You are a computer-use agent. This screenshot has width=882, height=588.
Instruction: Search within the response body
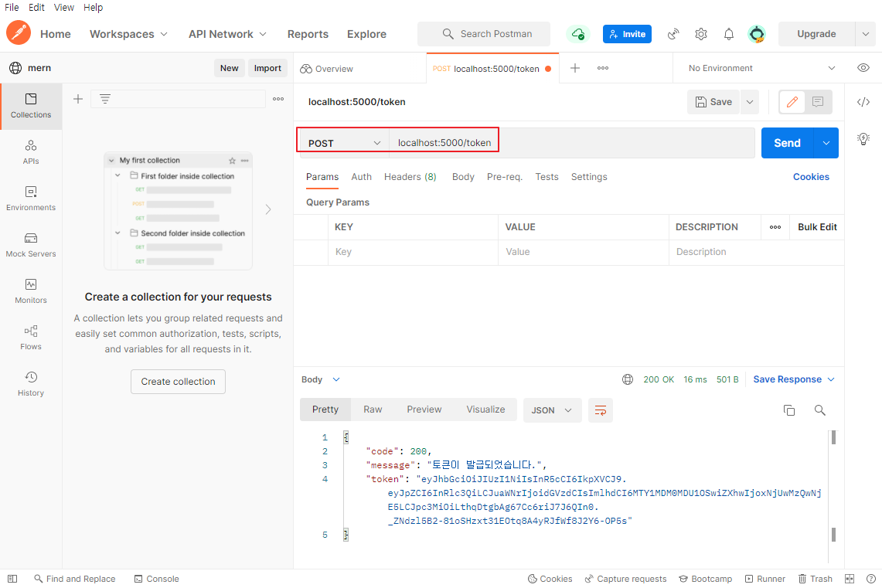coord(820,410)
